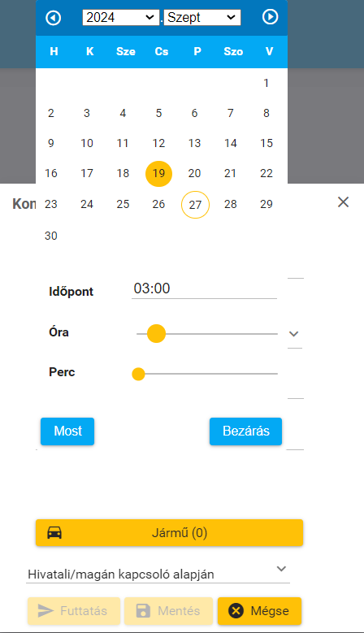Open the Szept month dropdown
This screenshot has height=633, width=364.
pyautogui.click(x=202, y=17)
